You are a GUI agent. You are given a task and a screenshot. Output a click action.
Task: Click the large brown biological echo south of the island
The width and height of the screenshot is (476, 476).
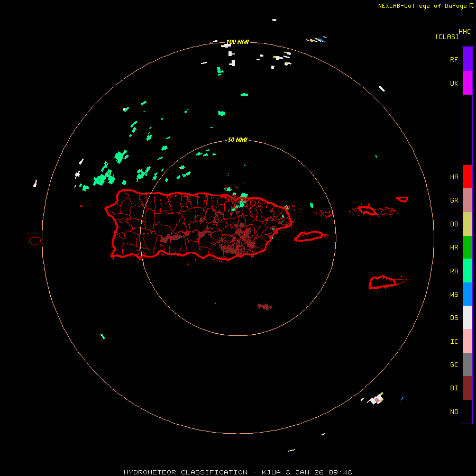[x=265, y=307]
